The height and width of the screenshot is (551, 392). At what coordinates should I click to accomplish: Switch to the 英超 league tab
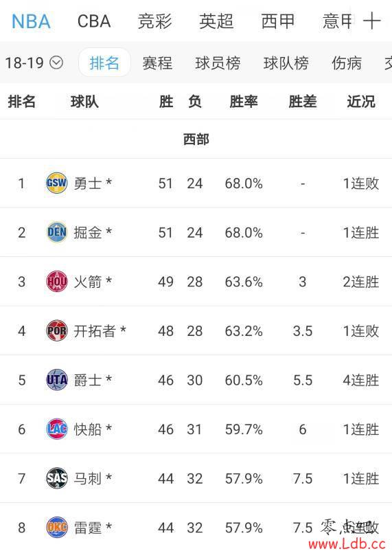(x=216, y=21)
